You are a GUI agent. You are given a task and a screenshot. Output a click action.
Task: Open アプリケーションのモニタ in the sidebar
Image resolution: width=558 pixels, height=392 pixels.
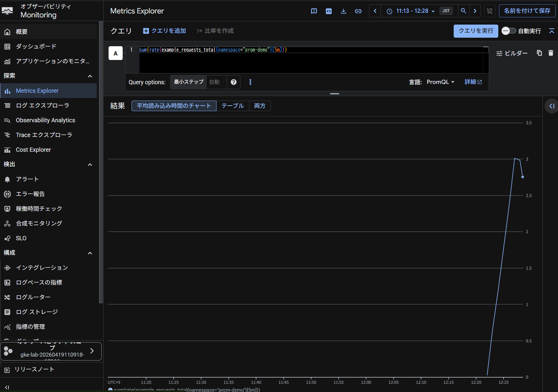tap(49, 61)
